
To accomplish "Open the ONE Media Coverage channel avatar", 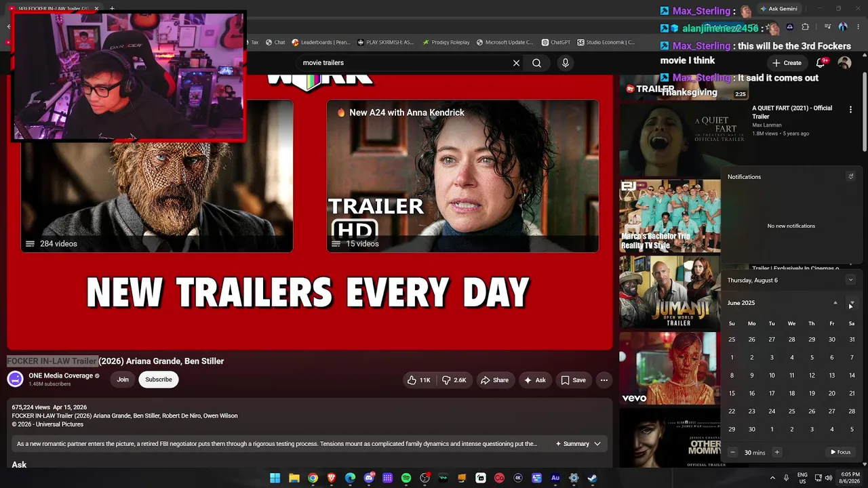I will point(15,380).
